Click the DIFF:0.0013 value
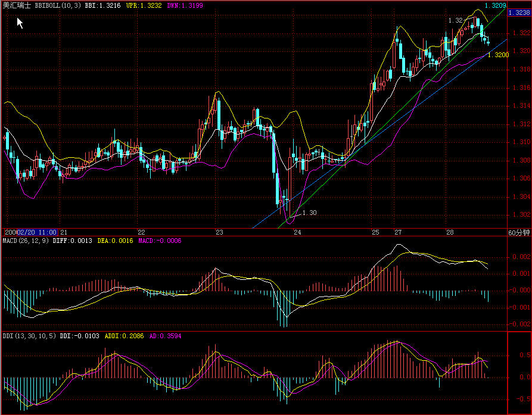532x415 pixels. tap(72, 241)
